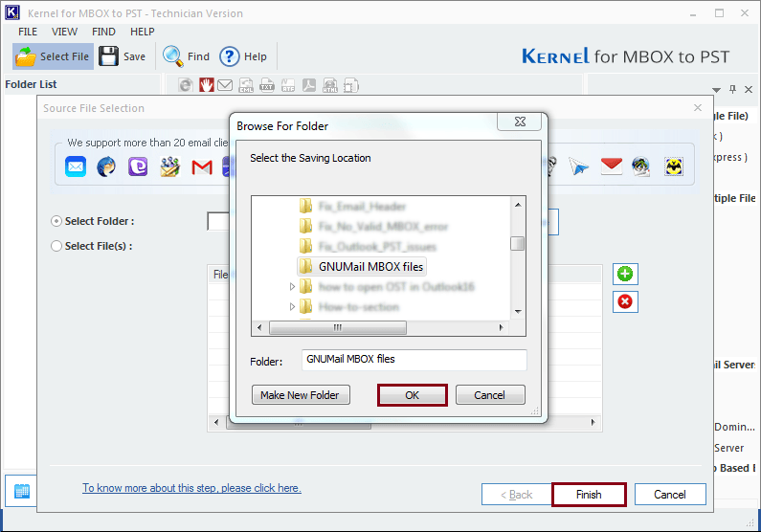The image size is (761, 532).
Task: Click Cancel in Source File Selection
Action: click(x=670, y=495)
